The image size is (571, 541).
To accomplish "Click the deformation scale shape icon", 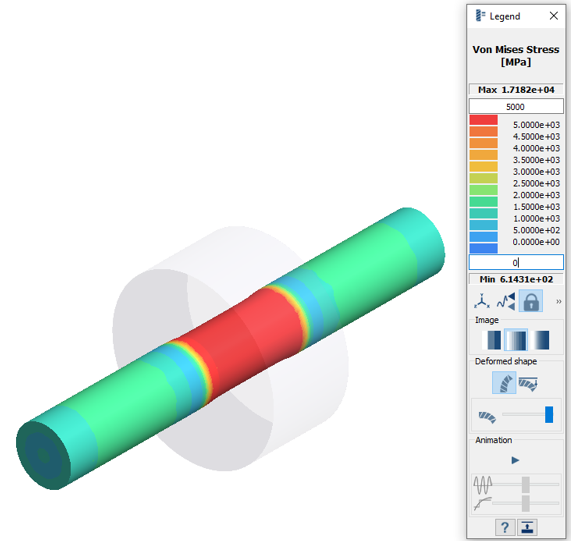I will [487, 417].
